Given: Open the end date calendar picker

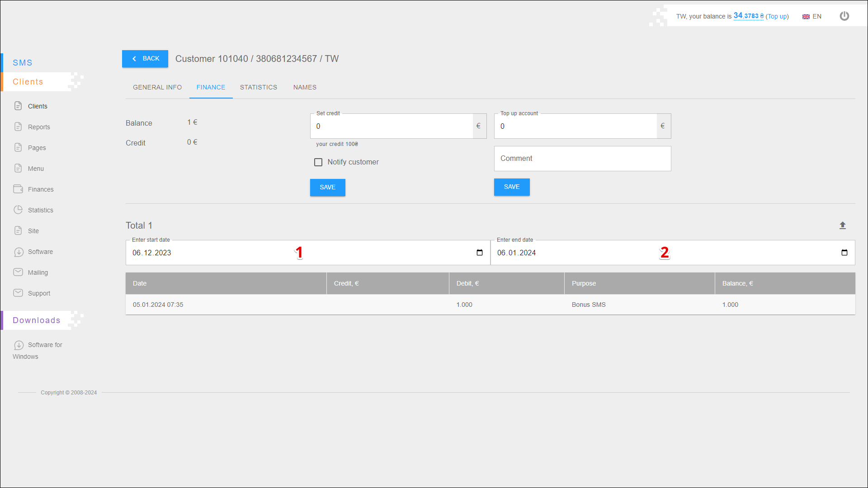Looking at the screenshot, I should click(844, 253).
